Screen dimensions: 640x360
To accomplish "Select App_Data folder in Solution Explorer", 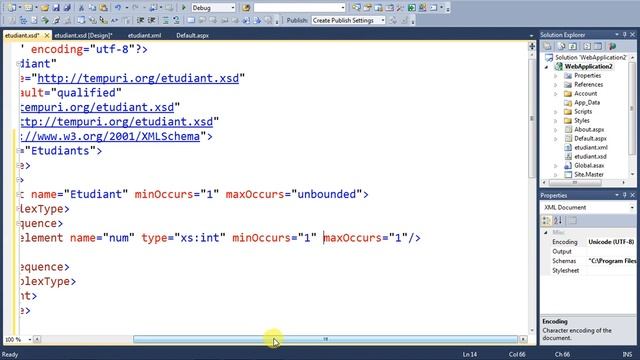I will 587,102.
